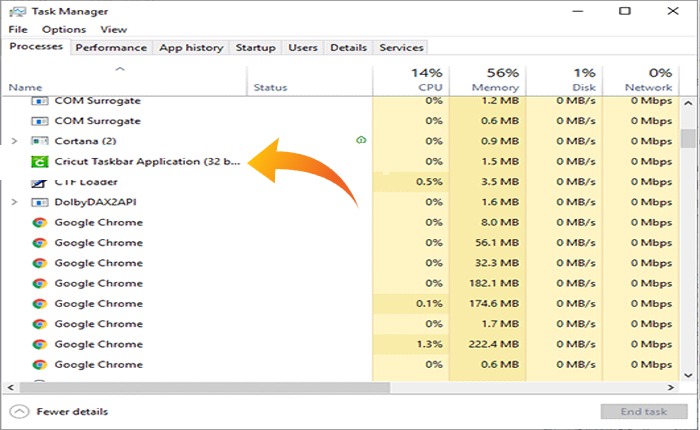
Task: Click the Cricut Taskbar Application icon
Action: click(40, 162)
